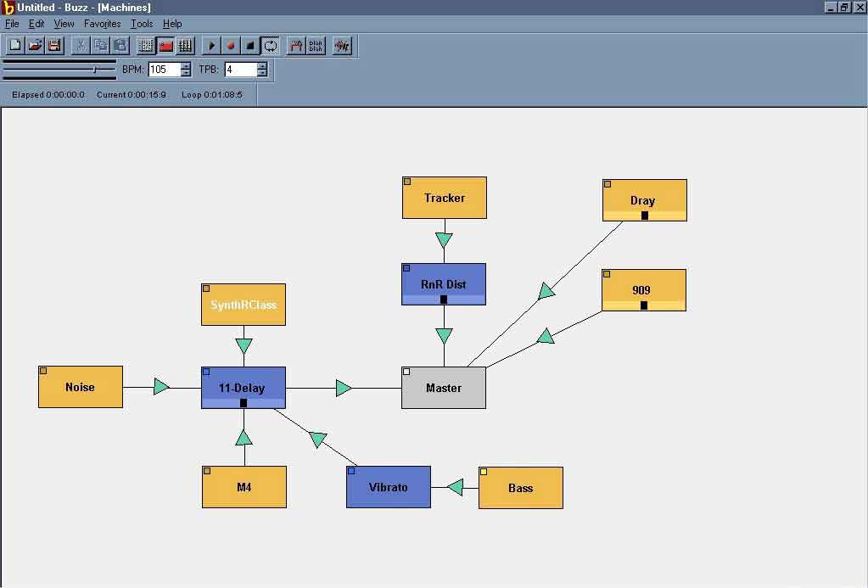Decrease TPB with the down spinner arrow

pyautogui.click(x=261, y=73)
